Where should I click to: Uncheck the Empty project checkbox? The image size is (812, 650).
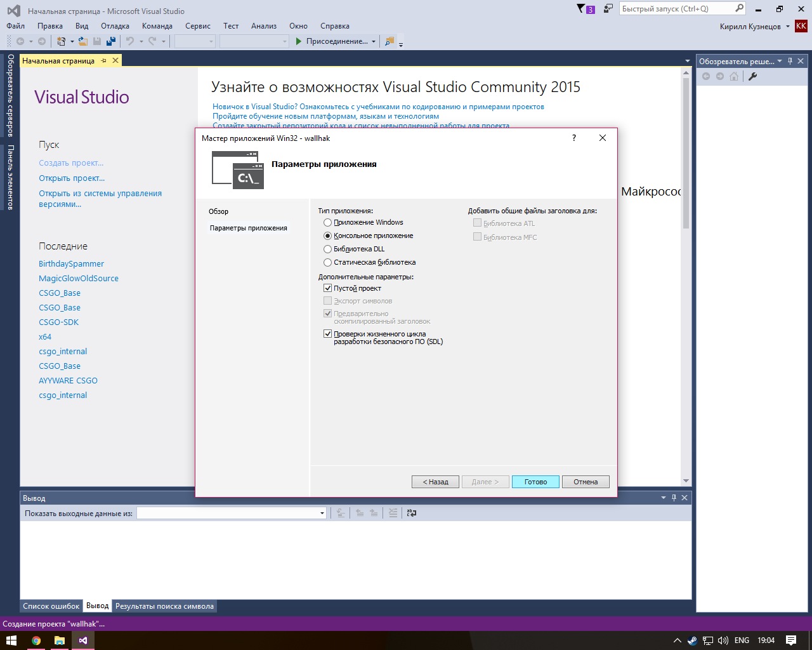[x=328, y=288]
